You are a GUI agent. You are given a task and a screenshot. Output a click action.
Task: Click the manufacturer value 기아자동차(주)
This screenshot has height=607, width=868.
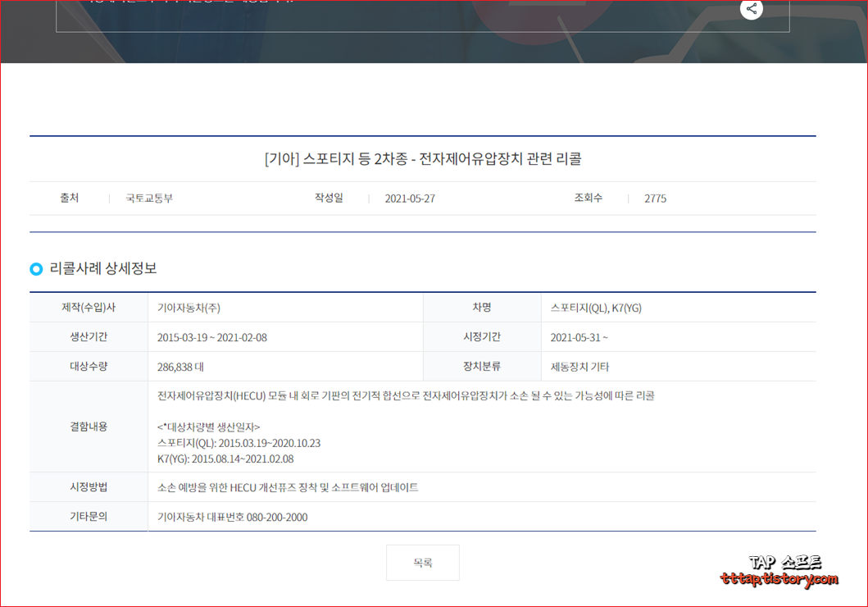click(189, 308)
